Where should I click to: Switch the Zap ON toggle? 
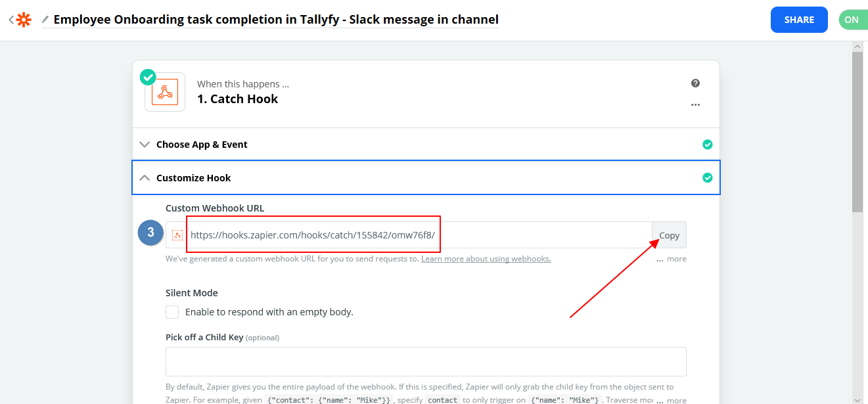854,19
